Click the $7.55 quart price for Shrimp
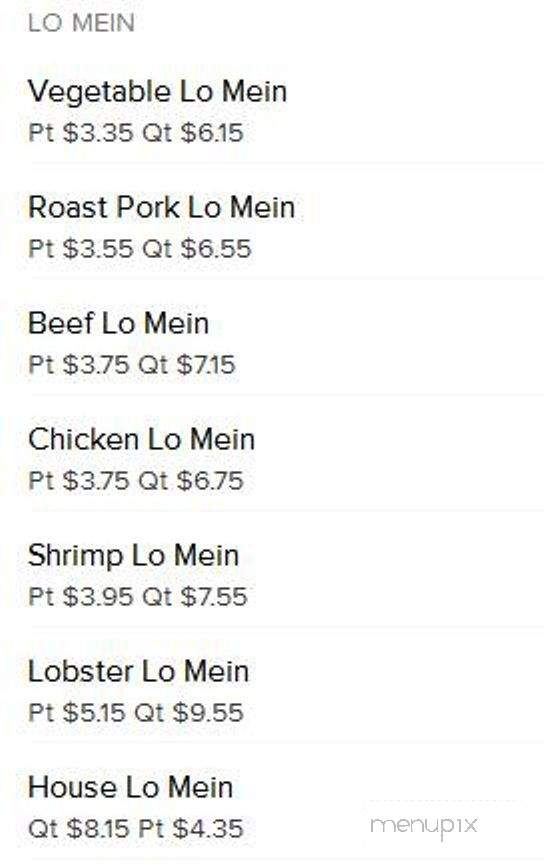Image resolution: width=544 pixels, height=866 pixels. pos(214,596)
